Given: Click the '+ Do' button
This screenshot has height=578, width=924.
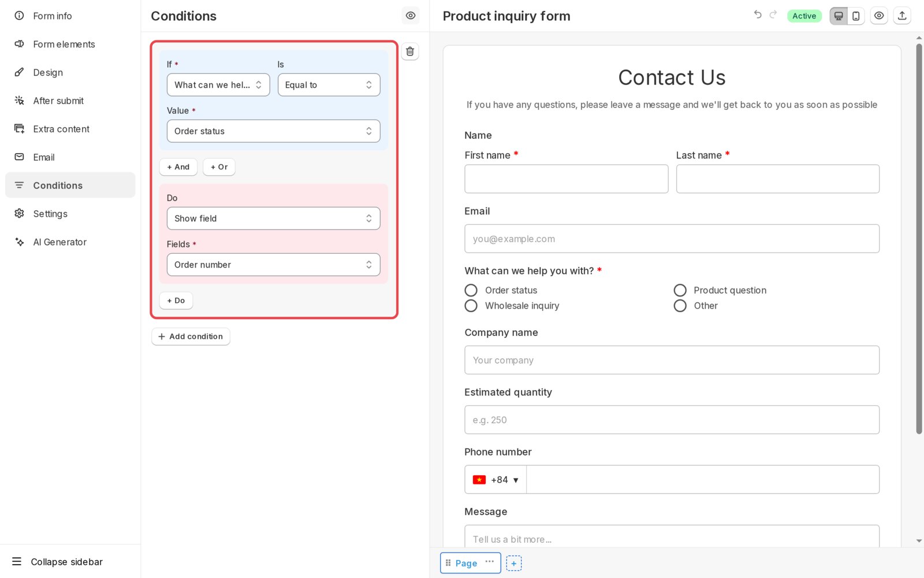Looking at the screenshot, I should 176,301.
